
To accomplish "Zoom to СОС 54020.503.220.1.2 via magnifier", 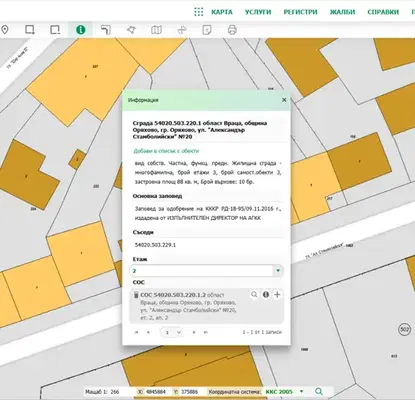I will click(254, 295).
